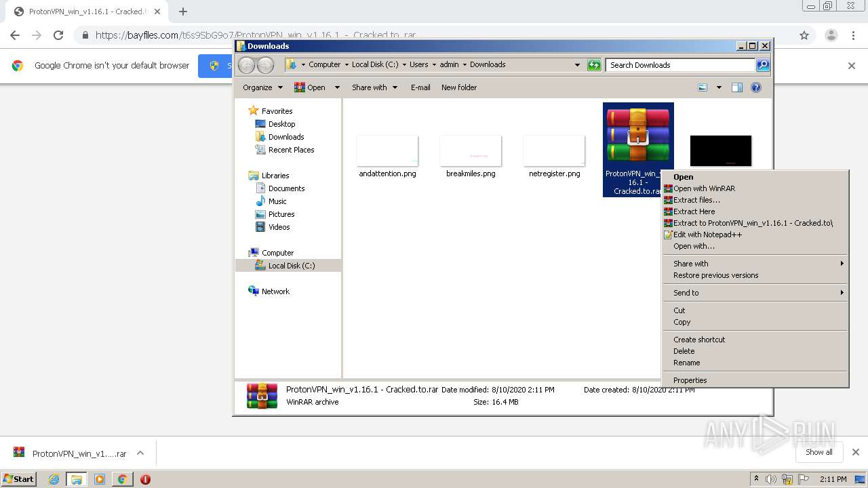Dismiss default browser infobar with X
The width and height of the screenshot is (868, 488).
coord(852,66)
